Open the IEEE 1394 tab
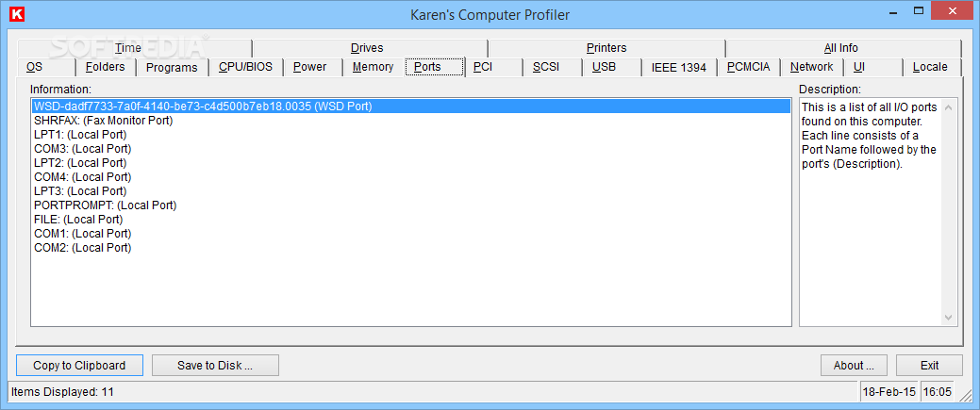Viewport: 980px width, 410px height. click(x=679, y=67)
